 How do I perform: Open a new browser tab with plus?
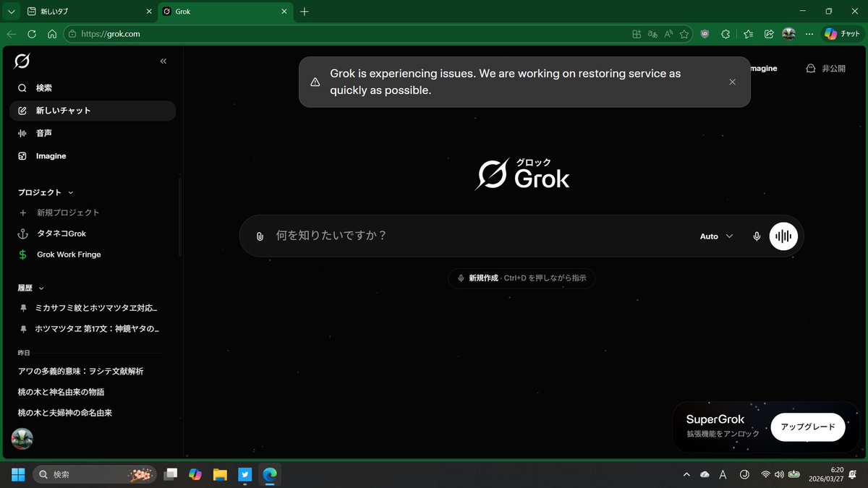pyautogui.click(x=305, y=12)
